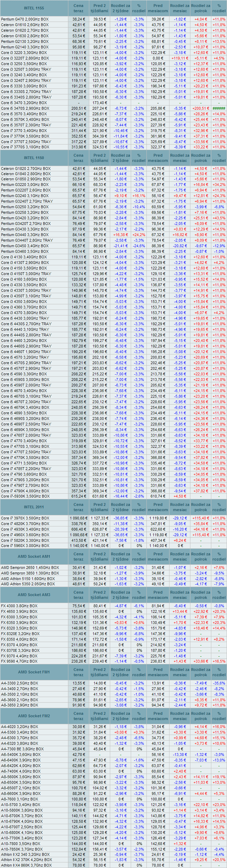
Task: Click Core i7 5820K 3.30GHz BOX name
Action: pos(25,540)
